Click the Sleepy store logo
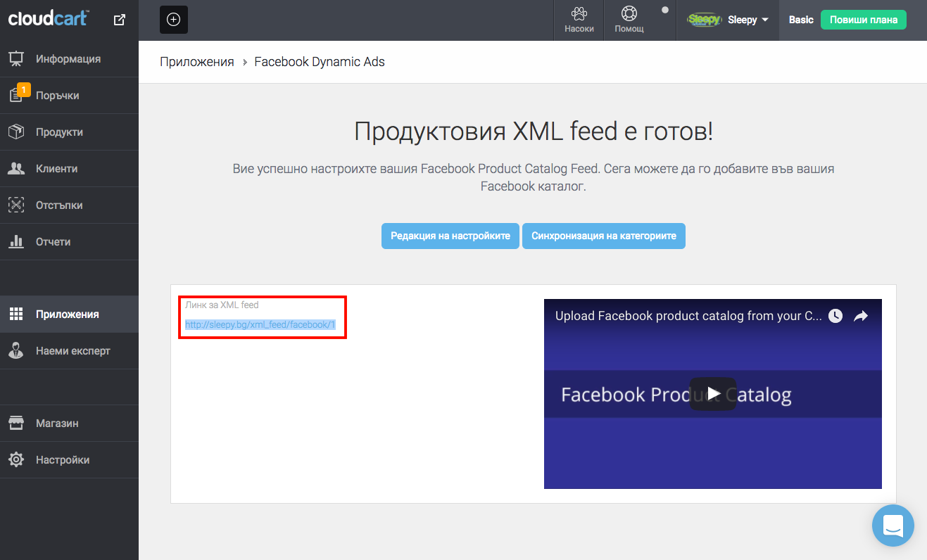This screenshot has height=560, width=927. point(705,20)
